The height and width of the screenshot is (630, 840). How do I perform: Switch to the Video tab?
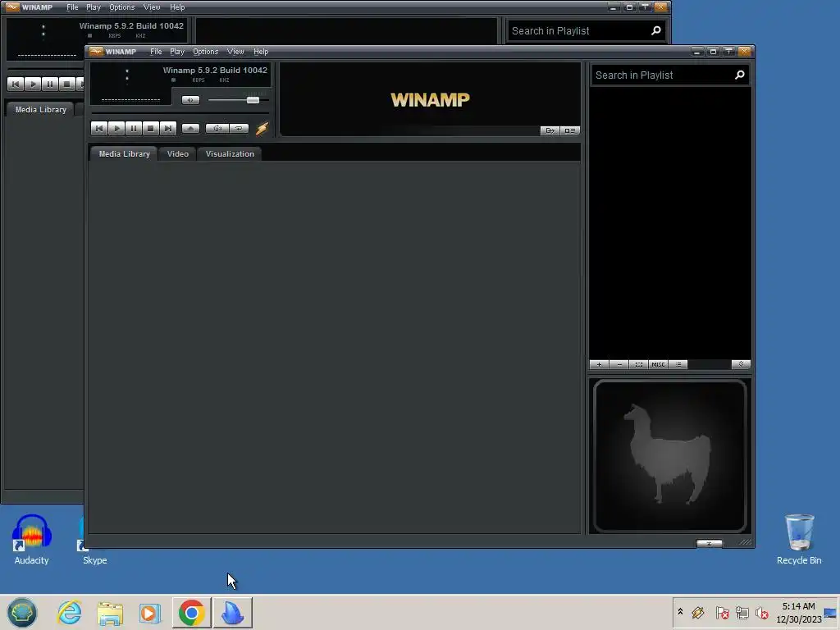pyautogui.click(x=178, y=153)
